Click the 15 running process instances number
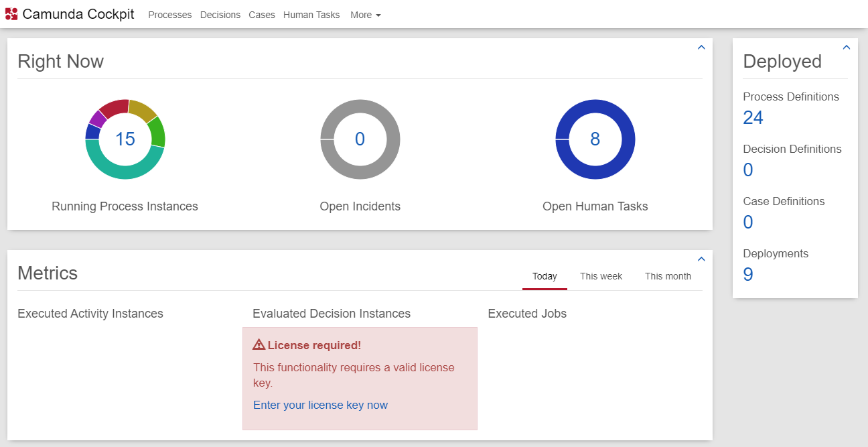The image size is (868, 447). click(x=125, y=139)
